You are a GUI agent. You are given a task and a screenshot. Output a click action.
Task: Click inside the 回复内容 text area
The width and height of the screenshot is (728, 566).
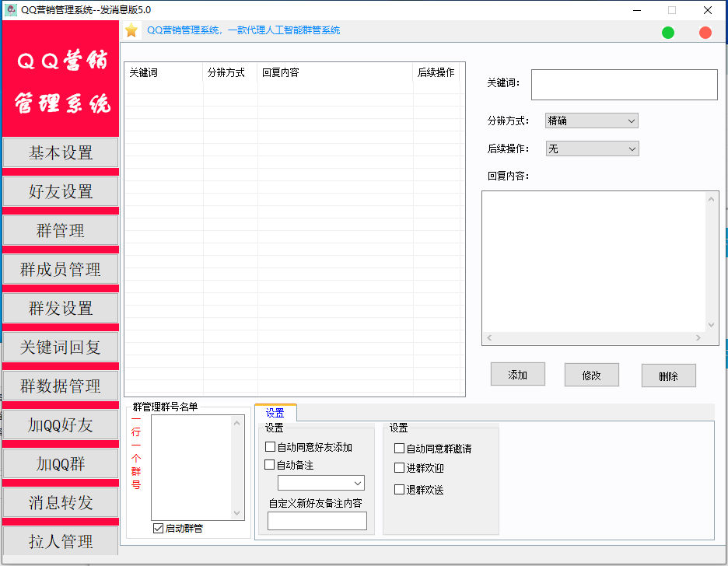(x=594, y=262)
